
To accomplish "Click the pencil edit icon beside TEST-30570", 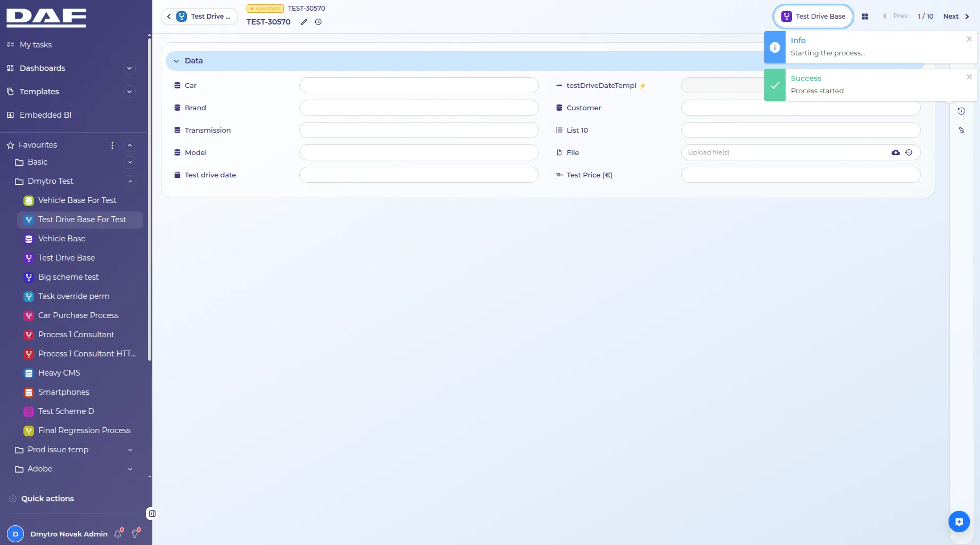I will tap(304, 22).
